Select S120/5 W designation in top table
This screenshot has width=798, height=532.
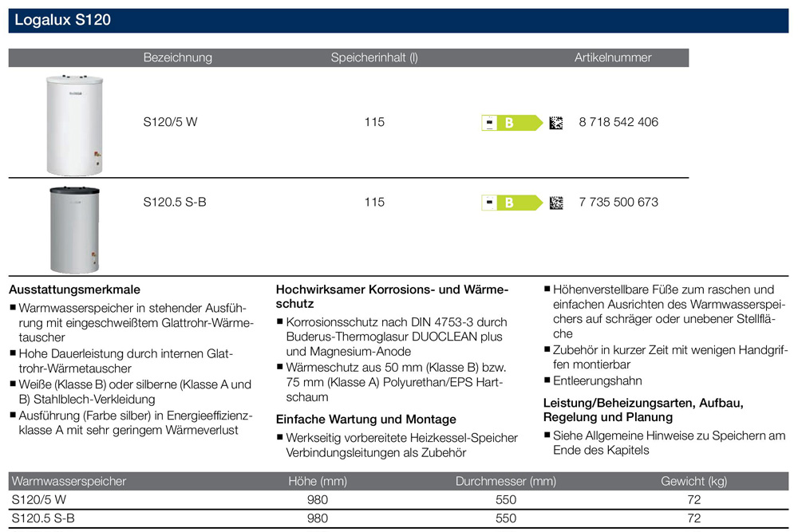click(x=170, y=122)
